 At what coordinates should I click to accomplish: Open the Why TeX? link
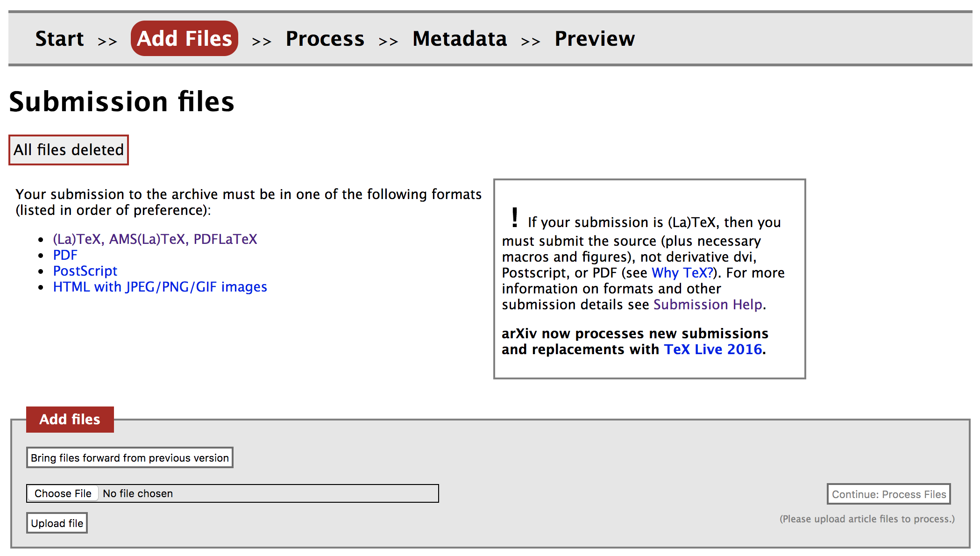click(682, 272)
